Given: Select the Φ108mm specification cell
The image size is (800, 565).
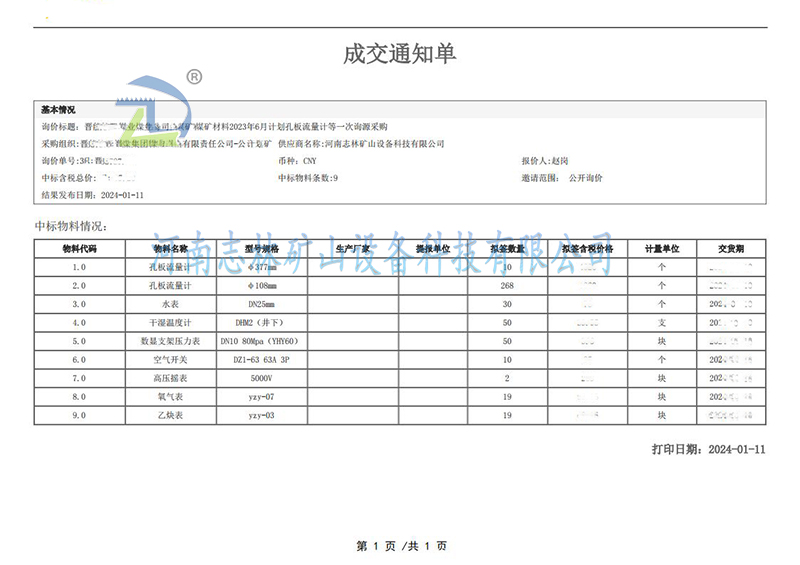Looking at the screenshot, I should (x=262, y=285).
